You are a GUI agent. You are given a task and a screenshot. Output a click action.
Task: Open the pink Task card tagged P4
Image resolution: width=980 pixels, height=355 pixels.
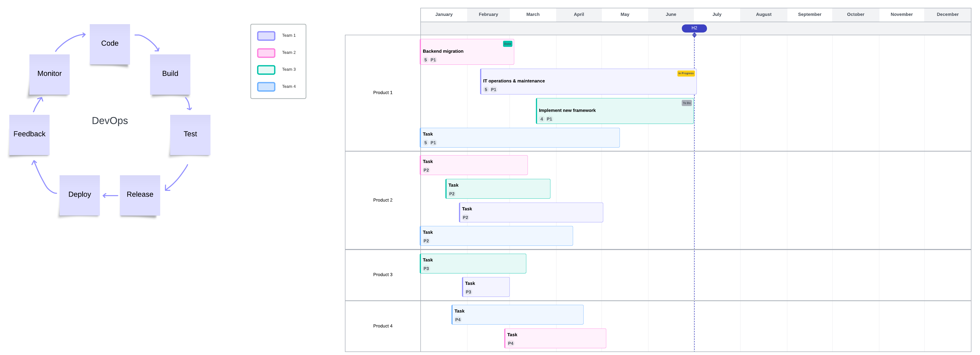point(555,338)
